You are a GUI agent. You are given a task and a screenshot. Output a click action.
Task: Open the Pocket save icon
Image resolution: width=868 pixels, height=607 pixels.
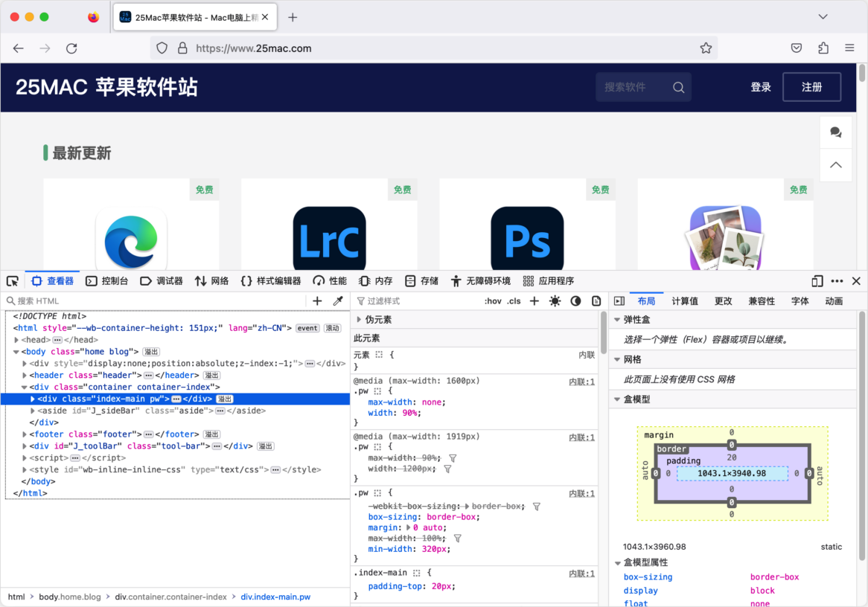(x=797, y=48)
